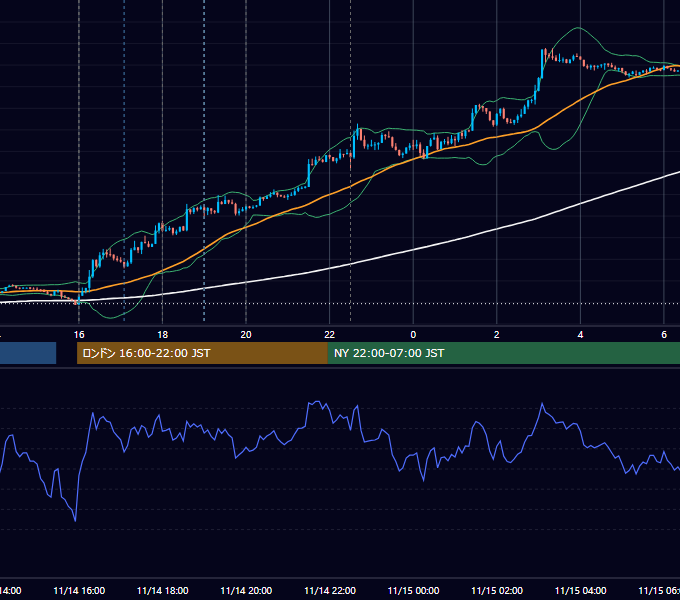Click the unlabeled blue session bar left of ロンドン
The width and height of the screenshot is (680, 600).
click(28, 353)
